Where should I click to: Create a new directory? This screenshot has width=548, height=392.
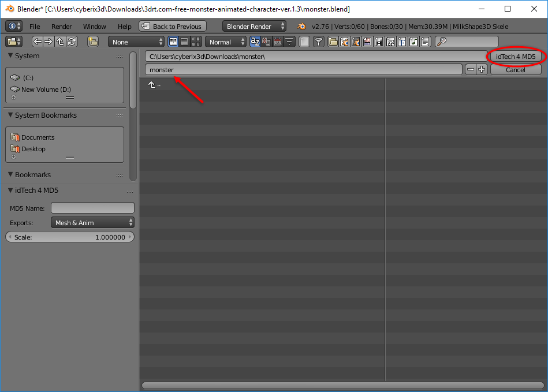pyautogui.click(x=92, y=42)
